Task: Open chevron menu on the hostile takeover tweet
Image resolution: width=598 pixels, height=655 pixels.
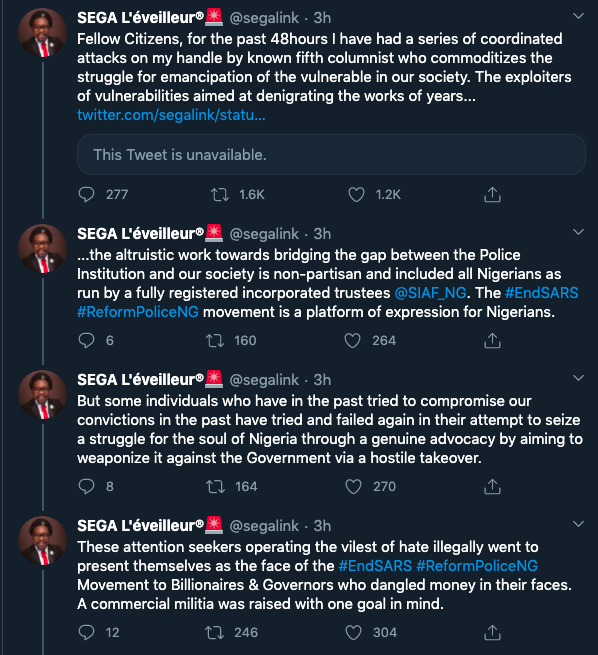Action: pyautogui.click(x=578, y=378)
